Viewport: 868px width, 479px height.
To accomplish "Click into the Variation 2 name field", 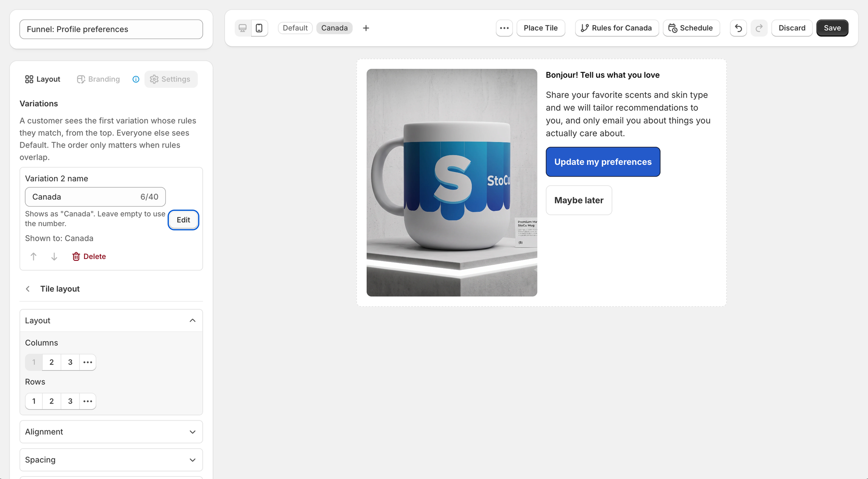I will click(x=95, y=197).
